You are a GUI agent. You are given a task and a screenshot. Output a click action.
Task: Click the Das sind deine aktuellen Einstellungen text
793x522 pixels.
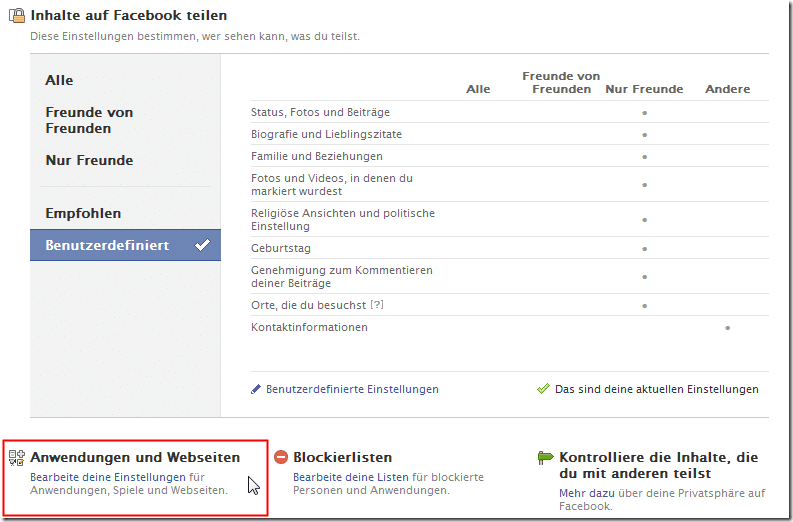pyautogui.click(x=657, y=389)
